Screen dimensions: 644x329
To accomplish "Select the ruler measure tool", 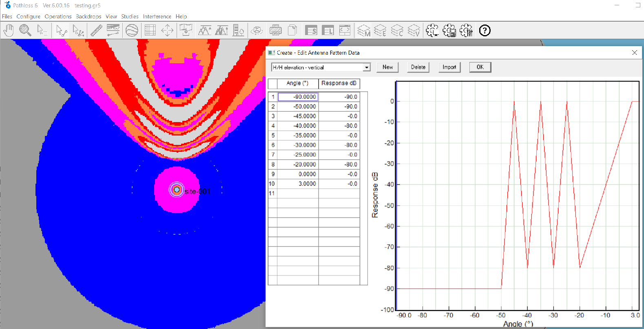I will [96, 31].
